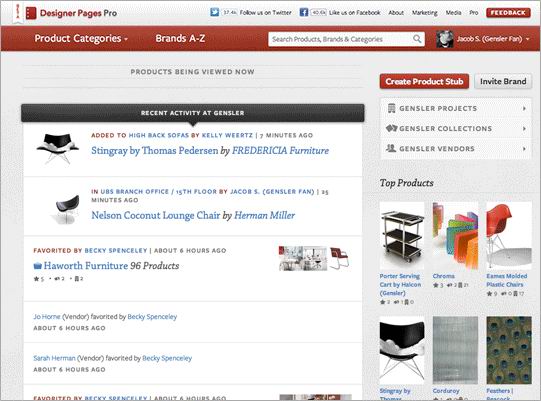Open Sarah Herman vendor link
This screenshot has width=541, height=401.
54,358
